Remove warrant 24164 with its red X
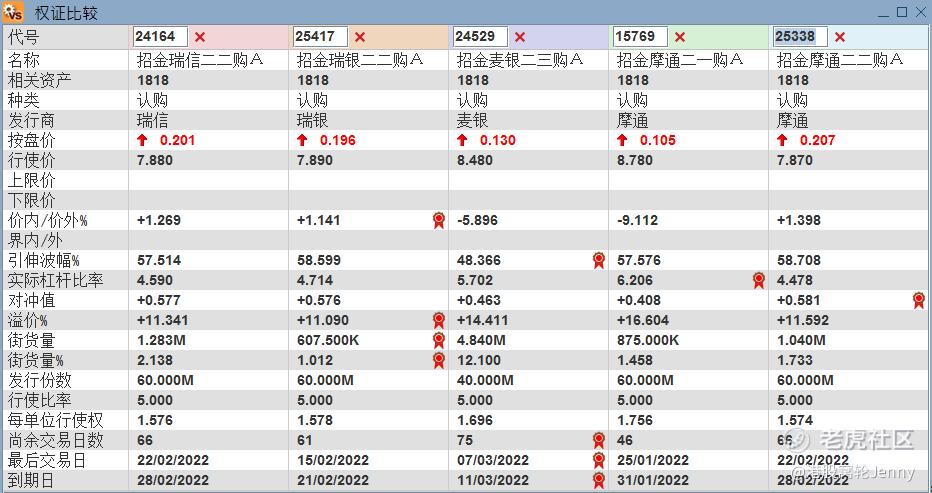This screenshot has height=493, width=932. point(200,37)
